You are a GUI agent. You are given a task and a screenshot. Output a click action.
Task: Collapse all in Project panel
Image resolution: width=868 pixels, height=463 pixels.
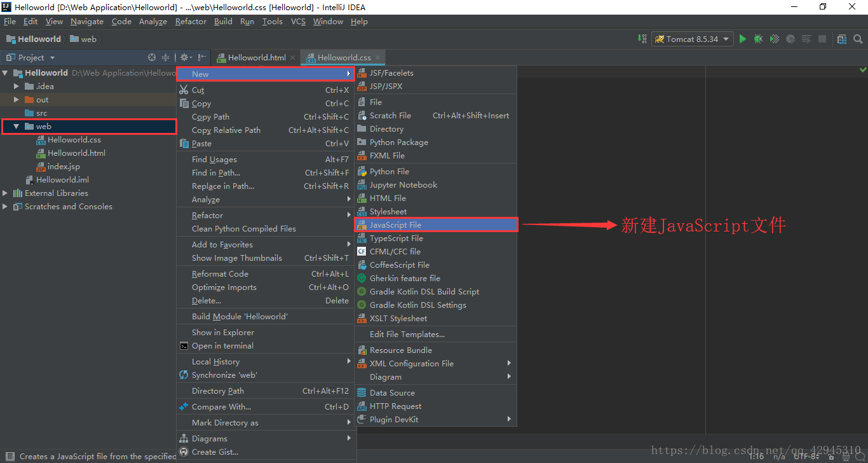click(x=166, y=57)
